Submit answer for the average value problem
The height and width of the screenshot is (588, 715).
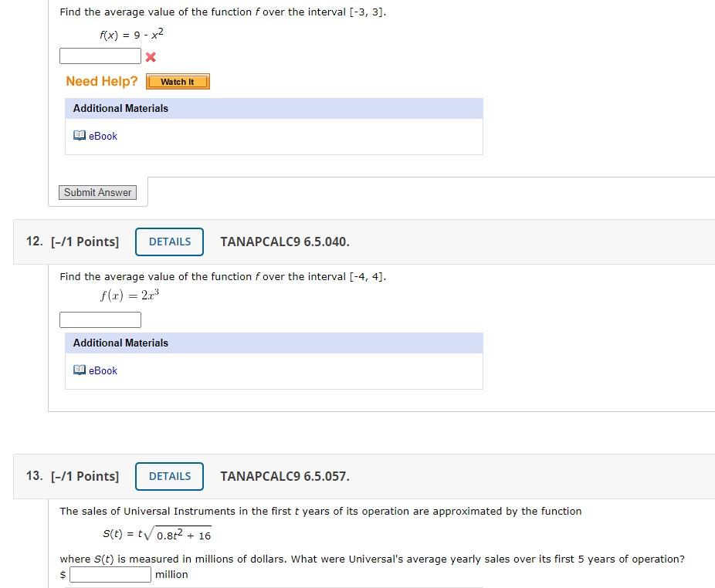(97, 192)
